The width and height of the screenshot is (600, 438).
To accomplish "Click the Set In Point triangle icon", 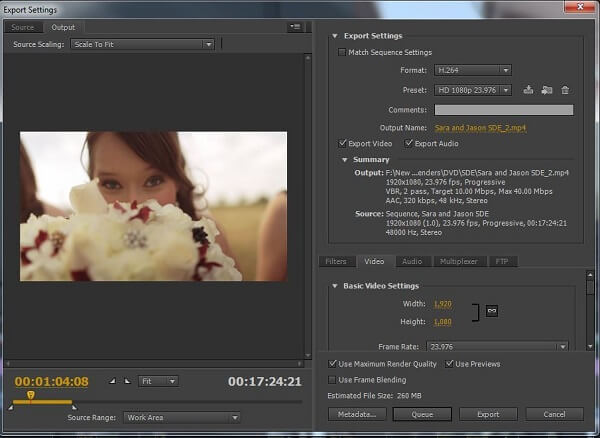I will 112,381.
